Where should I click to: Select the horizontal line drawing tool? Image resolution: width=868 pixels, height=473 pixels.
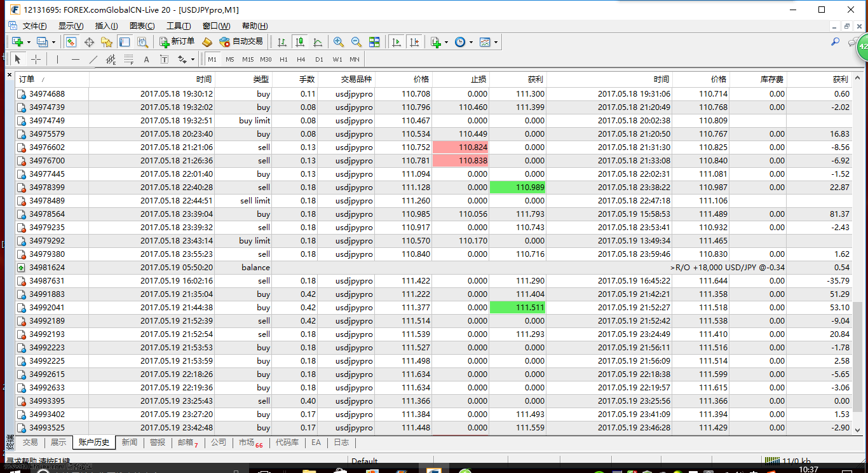pos(76,59)
